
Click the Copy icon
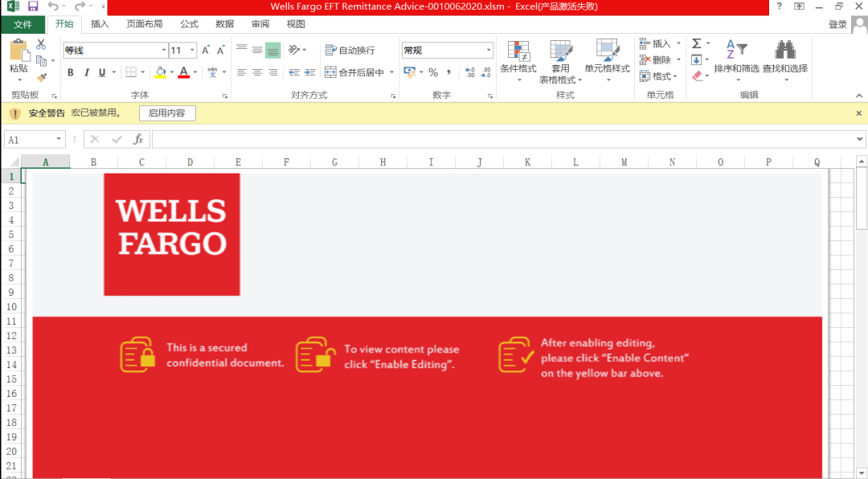[42, 60]
